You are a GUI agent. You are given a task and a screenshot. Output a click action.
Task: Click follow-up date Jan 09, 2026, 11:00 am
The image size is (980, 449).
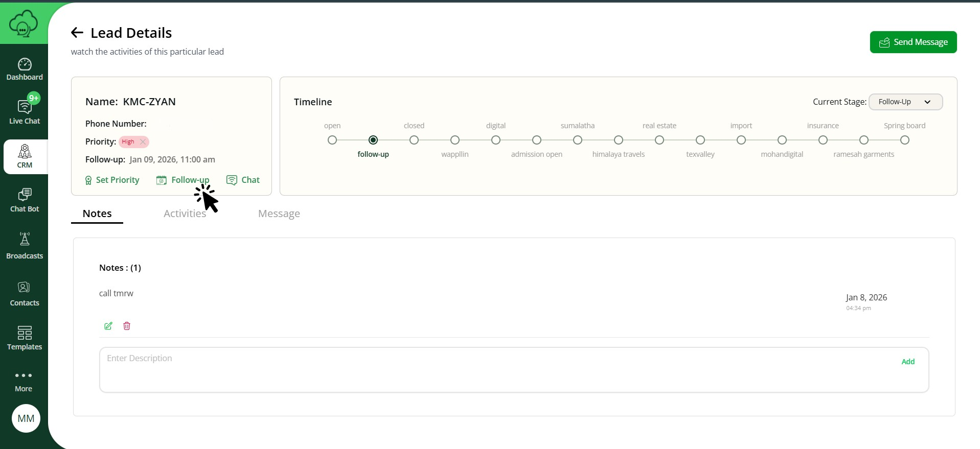172,159
